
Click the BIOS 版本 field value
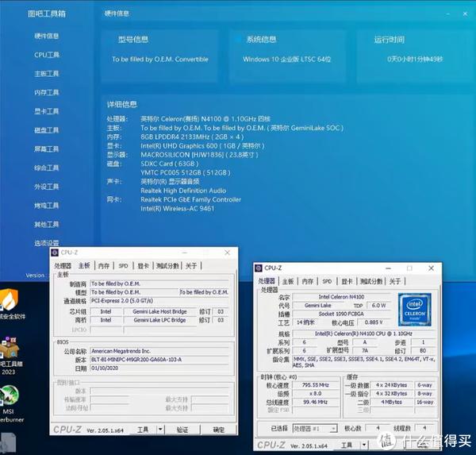point(159,360)
